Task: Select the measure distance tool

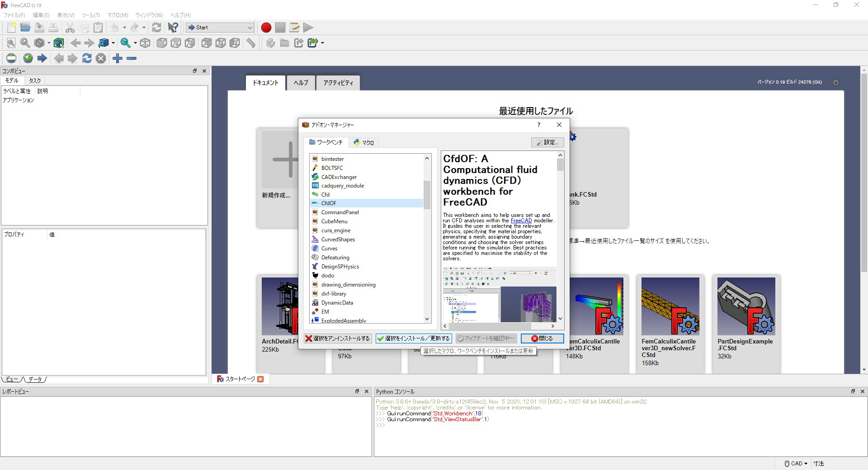Action: pyautogui.click(x=250, y=43)
